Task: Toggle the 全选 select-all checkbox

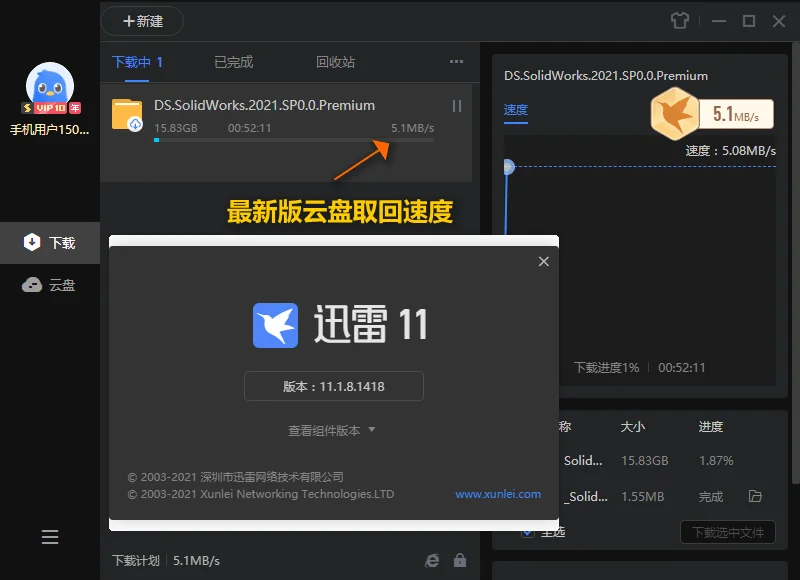Action: pyautogui.click(x=526, y=534)
